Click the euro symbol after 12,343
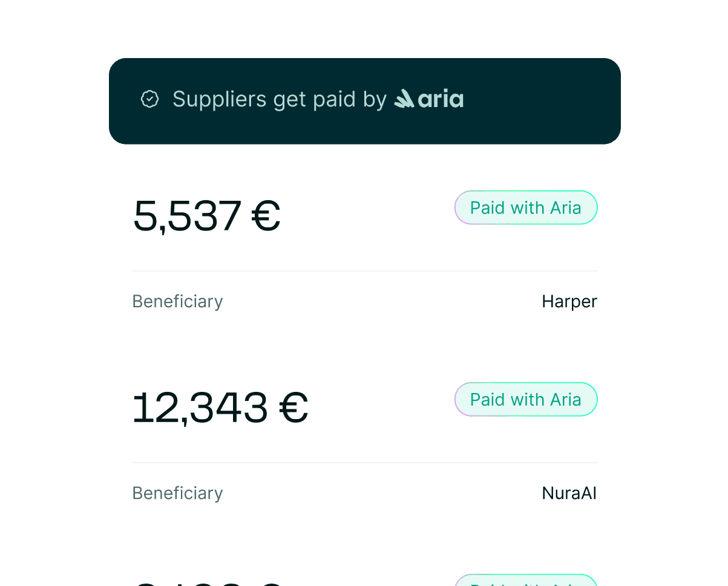 coord(293,408)
